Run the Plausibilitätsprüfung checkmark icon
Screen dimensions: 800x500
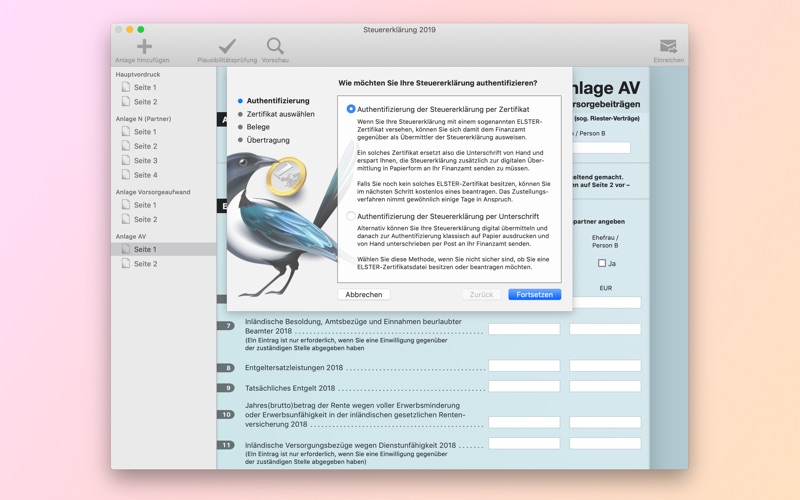click(x=227, y=46)
